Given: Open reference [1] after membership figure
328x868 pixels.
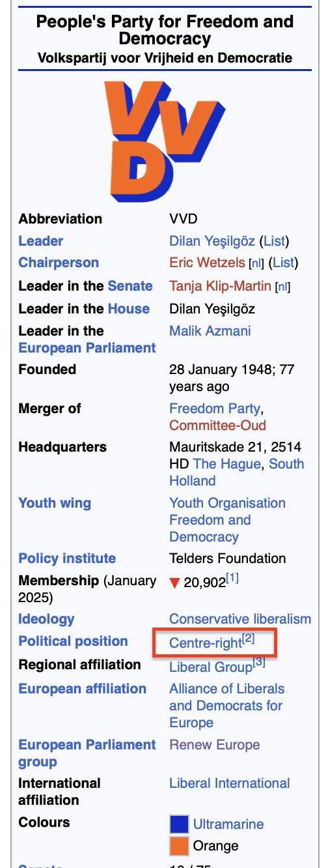Looking at the screenshot, I should [x=232, y=578].
